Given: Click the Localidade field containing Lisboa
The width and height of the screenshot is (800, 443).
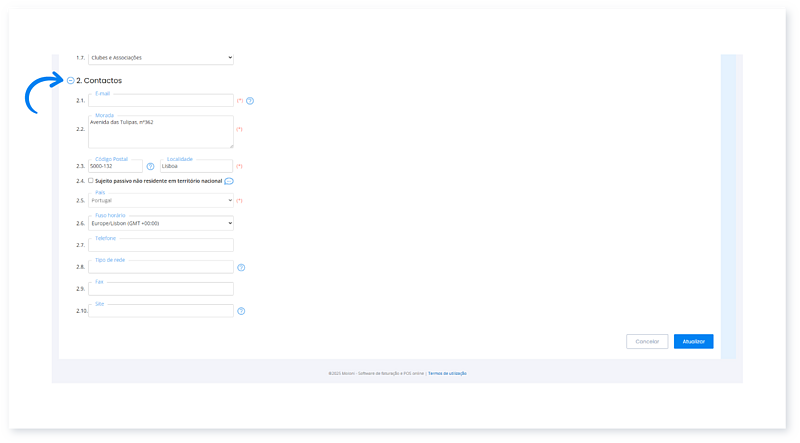Looking at the screenshot, I should click(x=195, y=166).
